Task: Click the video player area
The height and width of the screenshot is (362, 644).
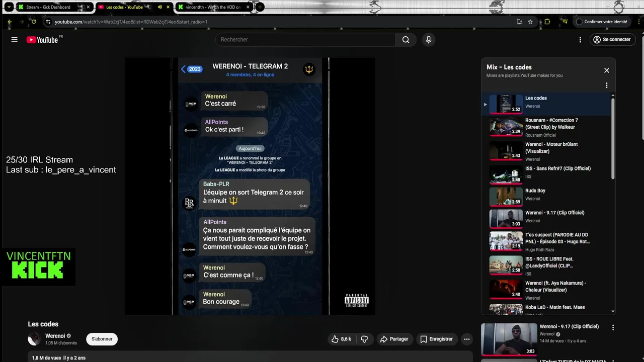Action: pos(250,186)
